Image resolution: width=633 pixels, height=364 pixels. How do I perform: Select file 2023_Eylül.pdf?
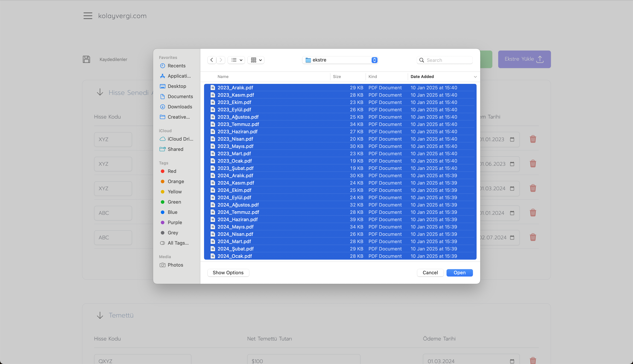[340, 110]
